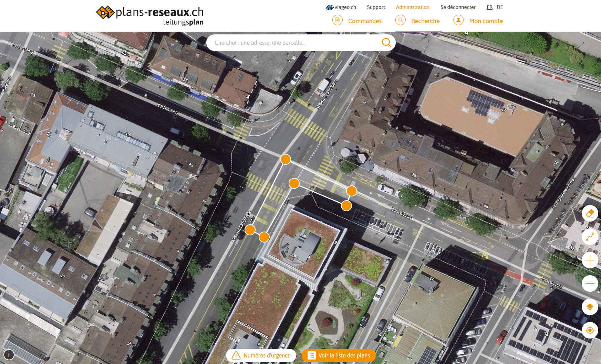Switch to the Recherche tab
This screenshot has width=601, height=364.
coord(418,21)
